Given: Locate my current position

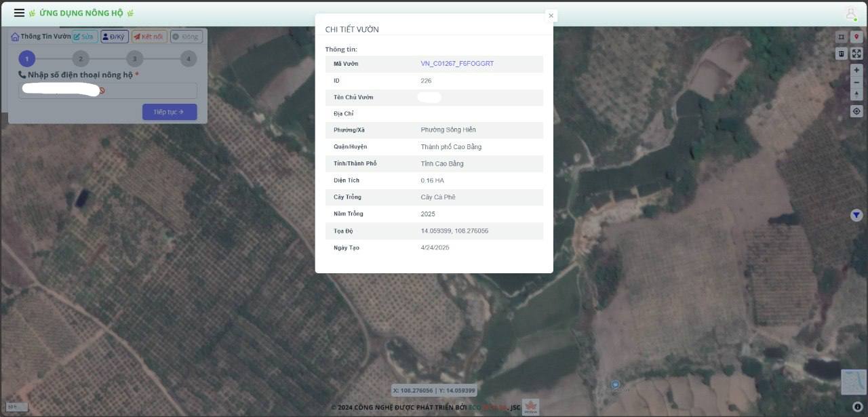Looking at the screenshot, I should [x=856, y=111].
